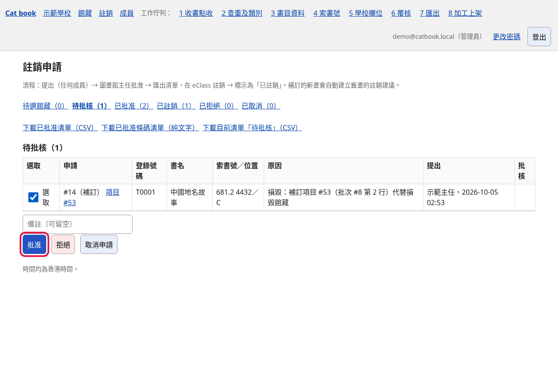The image size is (558, 392).
Task: Open the Cat book home link
Action: click(x=20, y=13)
